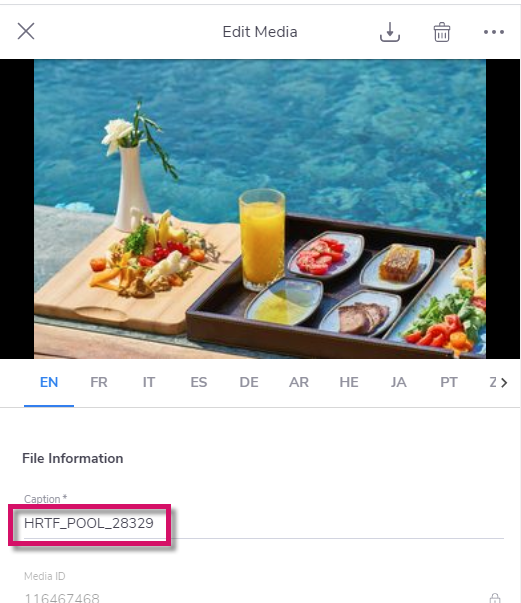The height and width of the screenshot is (603, 521).
Task: Click the lock icon beside Media ID
Action: (x=495, y=598)
